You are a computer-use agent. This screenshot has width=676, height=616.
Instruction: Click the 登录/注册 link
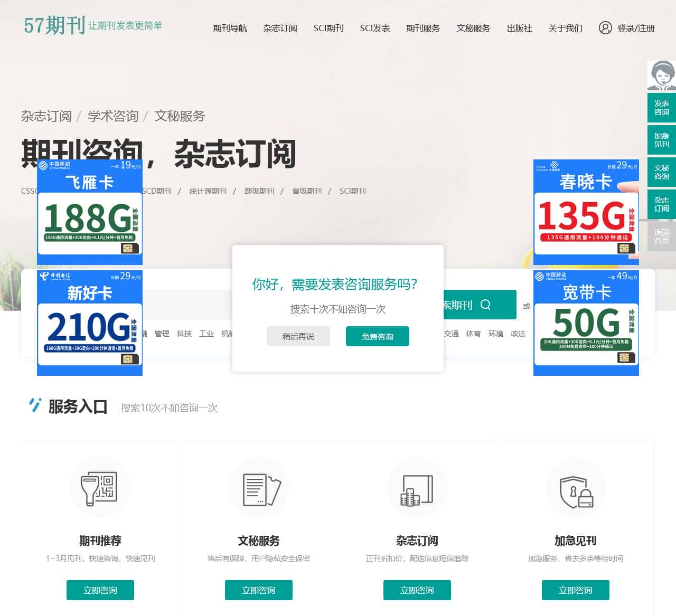point(636,28)
